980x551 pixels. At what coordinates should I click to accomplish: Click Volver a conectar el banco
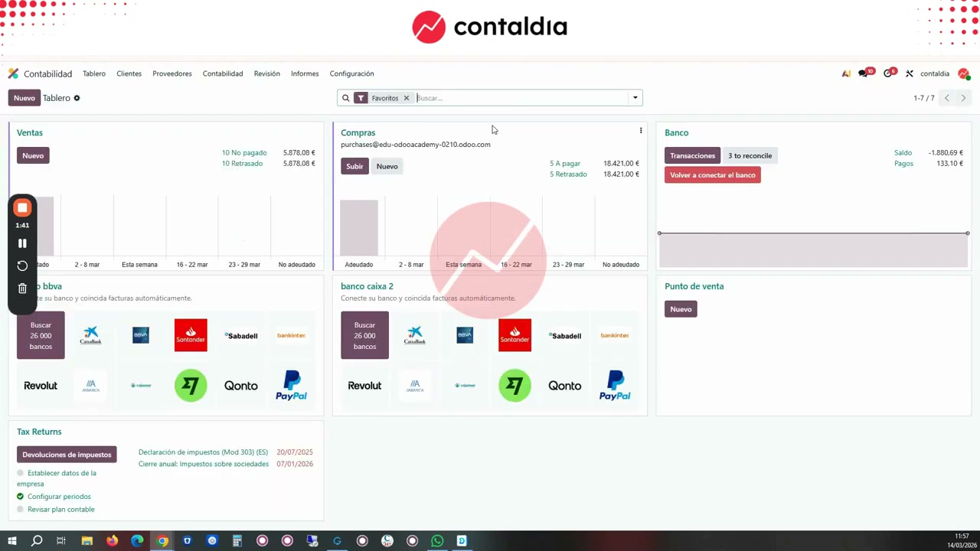(713, 175)
